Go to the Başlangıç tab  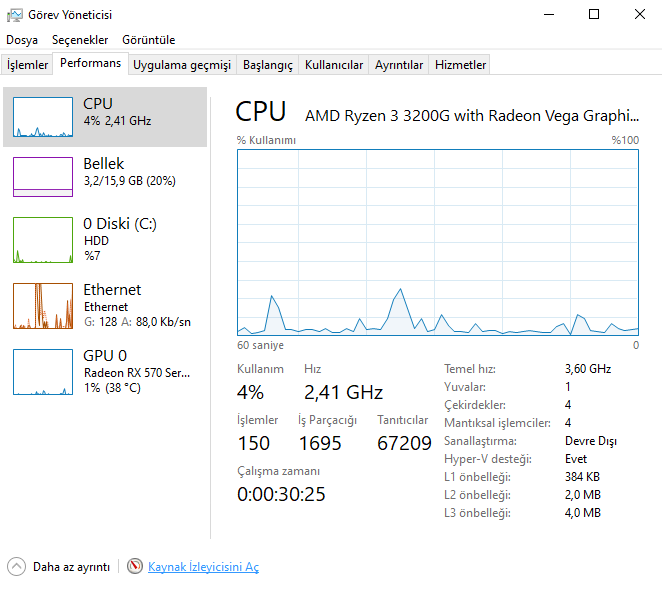pyautogui.click(x=268, y=65)
